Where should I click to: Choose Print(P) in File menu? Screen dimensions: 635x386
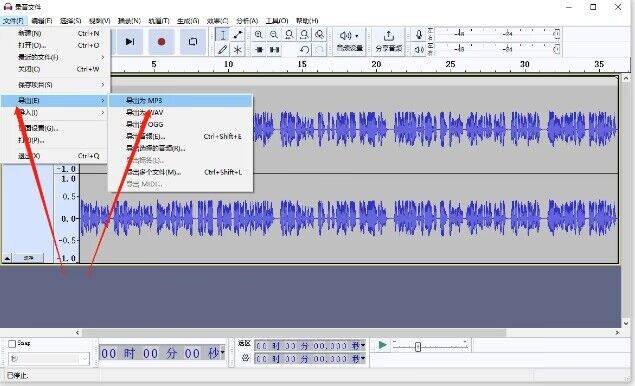coord(55,140)
